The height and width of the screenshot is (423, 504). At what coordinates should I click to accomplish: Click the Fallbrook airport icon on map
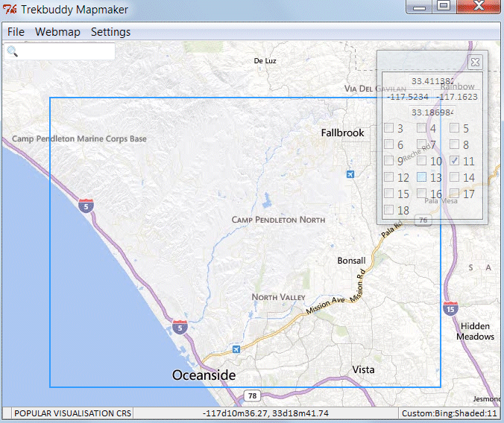pyautogui.click(x=350, y=174)
